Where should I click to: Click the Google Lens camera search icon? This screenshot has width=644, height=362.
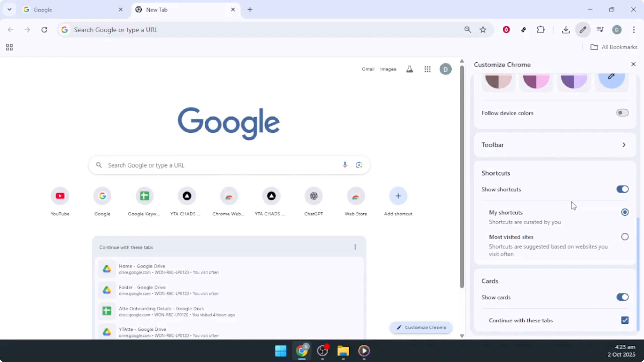pos(359,165)
